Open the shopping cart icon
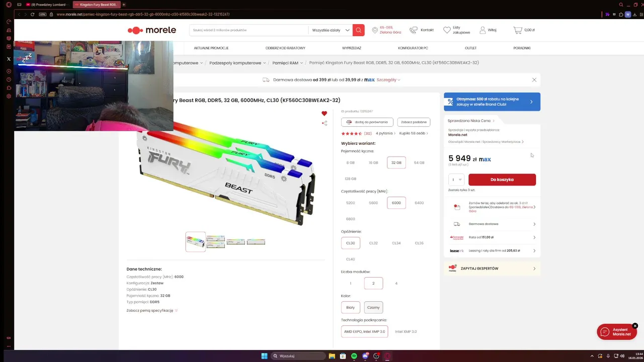Image resolution: width=644 pixels, height=362 pixels. coord(517,30)
